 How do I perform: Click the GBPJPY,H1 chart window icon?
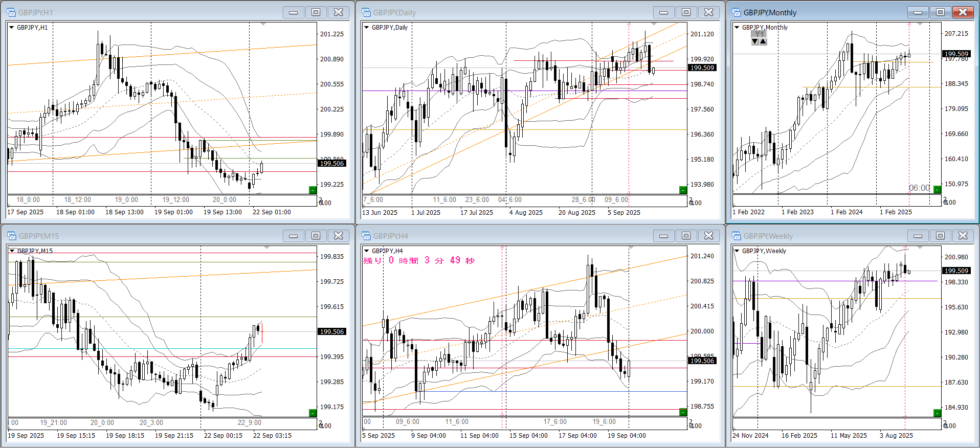[x=11, y=12]
